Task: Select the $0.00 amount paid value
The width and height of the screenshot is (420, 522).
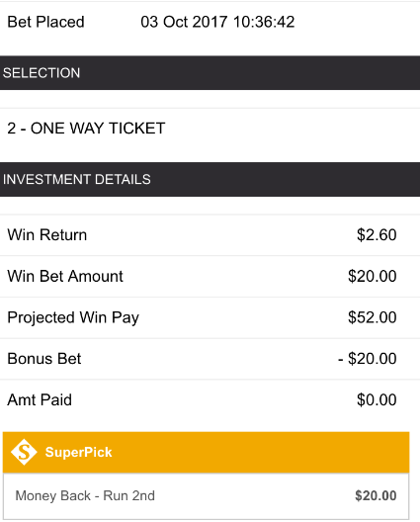Action: click(377, 400)
